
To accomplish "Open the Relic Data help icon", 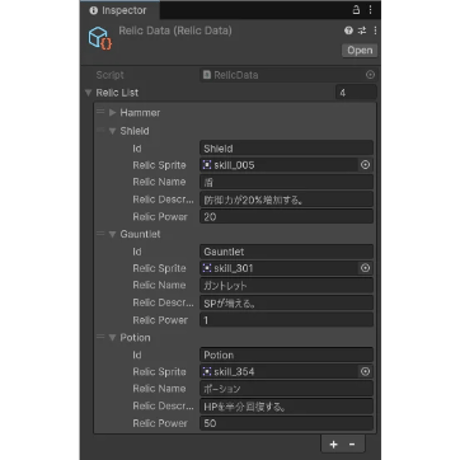I will click(348, 31).
